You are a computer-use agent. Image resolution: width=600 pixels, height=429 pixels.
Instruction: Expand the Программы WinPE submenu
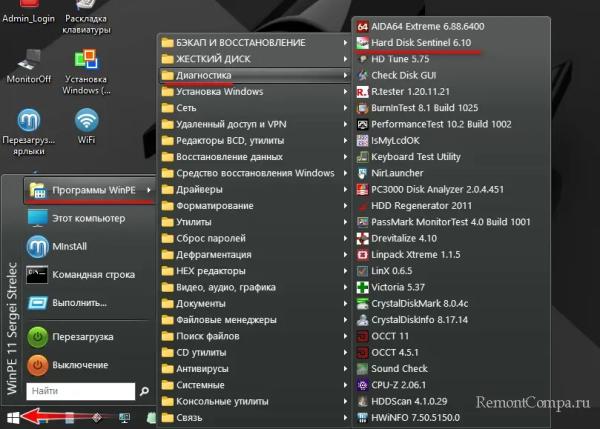(90, 190)
